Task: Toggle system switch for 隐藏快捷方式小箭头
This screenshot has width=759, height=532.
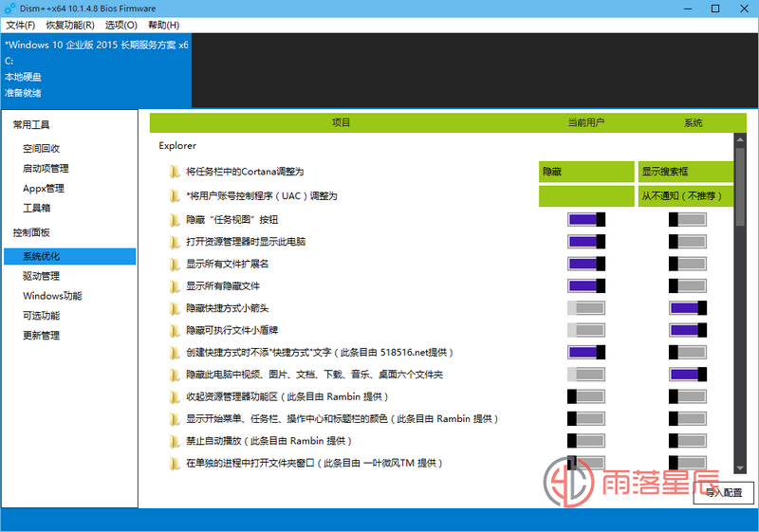Action: point(688,307)
